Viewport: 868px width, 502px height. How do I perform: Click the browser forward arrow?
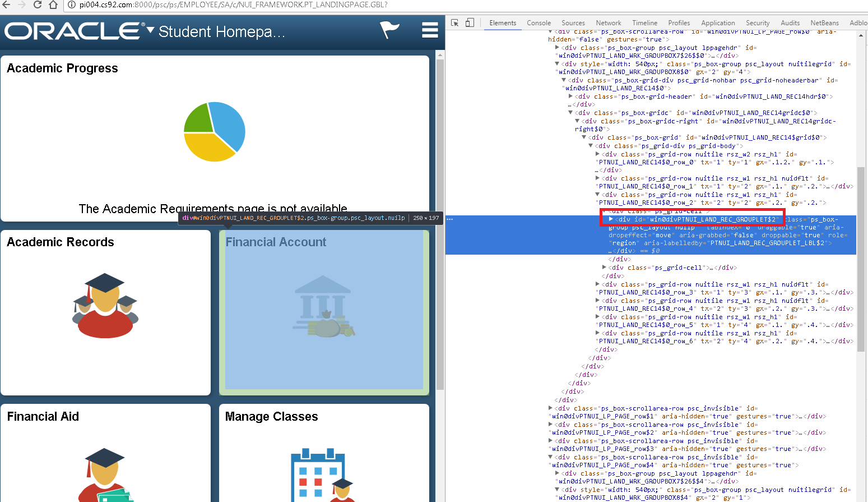(x=21, y=4)
